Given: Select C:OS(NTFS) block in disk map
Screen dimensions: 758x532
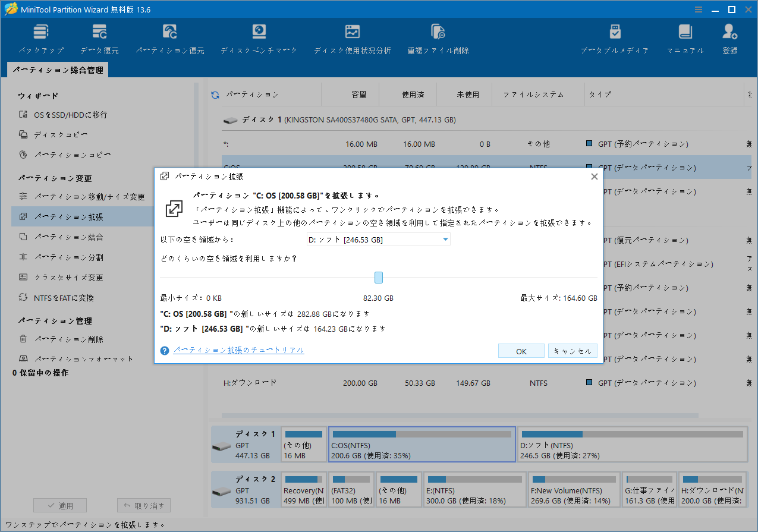Looking at the screenshot, I should tap(422, 445).
